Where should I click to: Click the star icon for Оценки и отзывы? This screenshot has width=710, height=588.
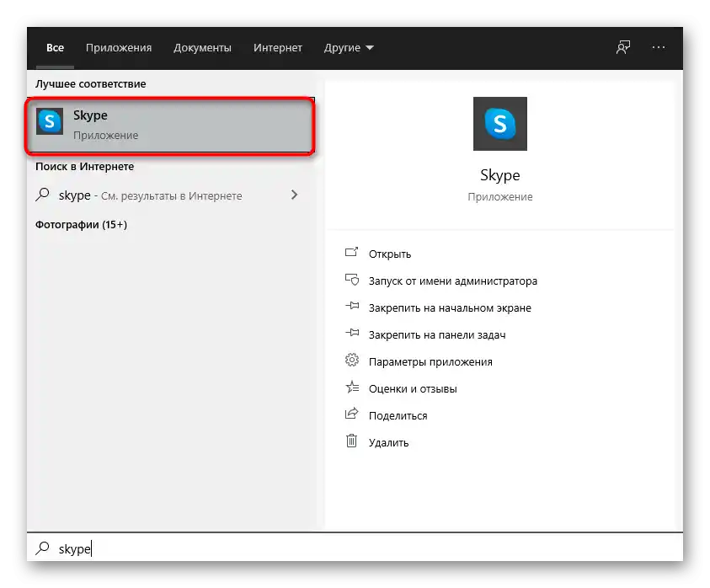(352, 388)
